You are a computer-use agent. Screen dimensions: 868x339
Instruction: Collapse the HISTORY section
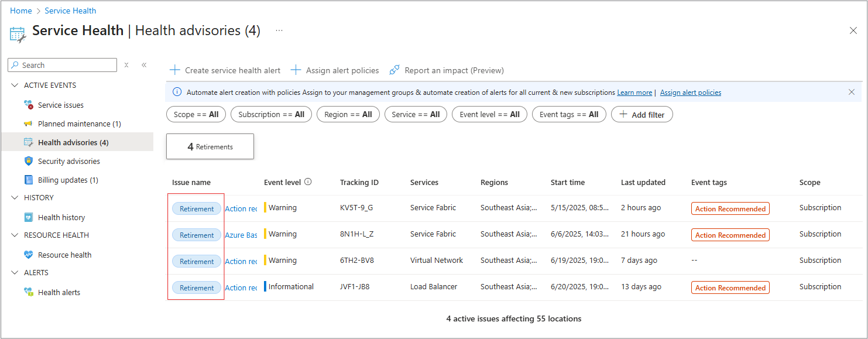pos(15,198)
